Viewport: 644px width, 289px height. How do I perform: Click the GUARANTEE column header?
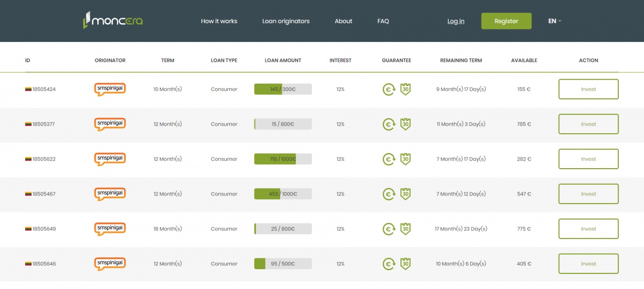tap(397, 61)
